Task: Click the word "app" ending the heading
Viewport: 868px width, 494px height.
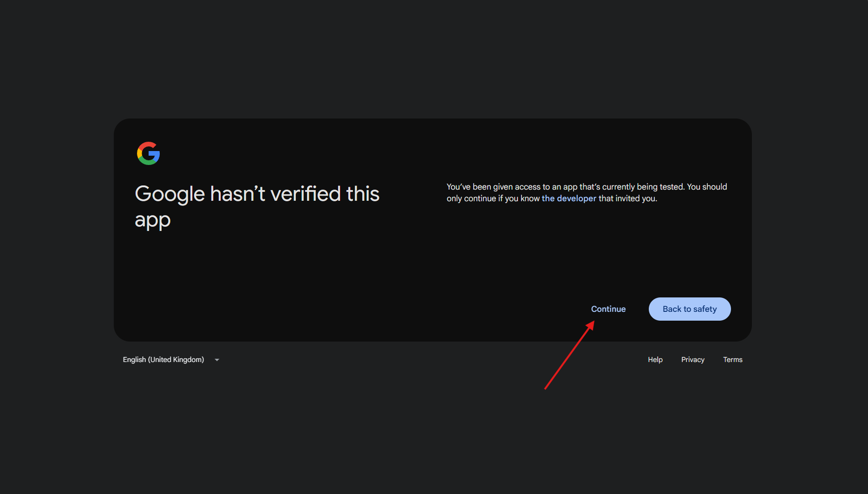Action: pyautogui.click(x=152, y=220)
